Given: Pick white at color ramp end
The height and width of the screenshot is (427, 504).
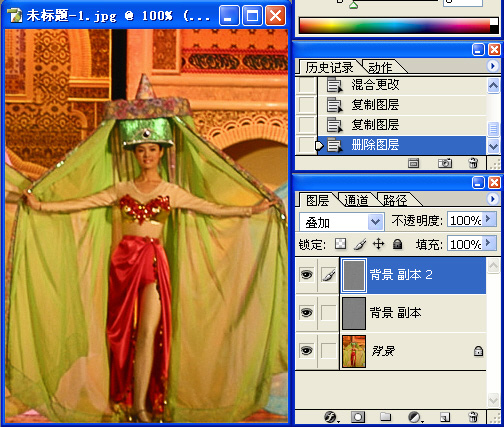Looking at the screenshot, I should click(494, 22).
